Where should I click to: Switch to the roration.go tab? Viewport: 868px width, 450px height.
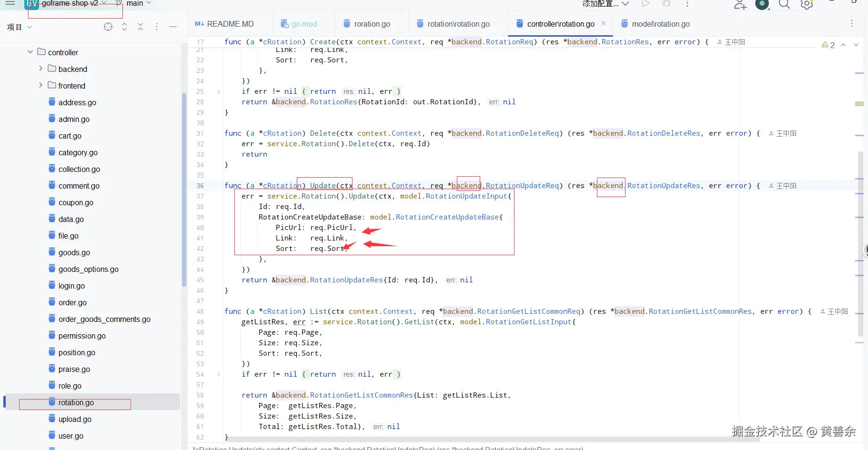(x=367, y=24)
